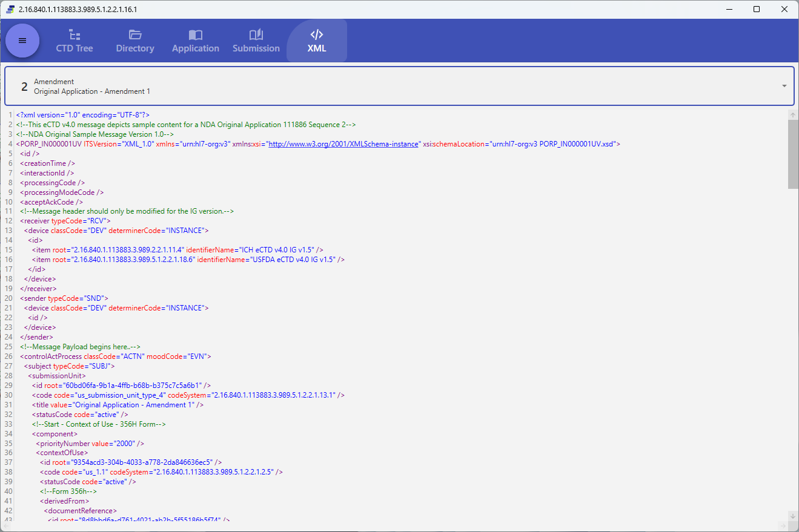
Task: Click vertical scrollbar up arrow
Action: pos(793,115)
